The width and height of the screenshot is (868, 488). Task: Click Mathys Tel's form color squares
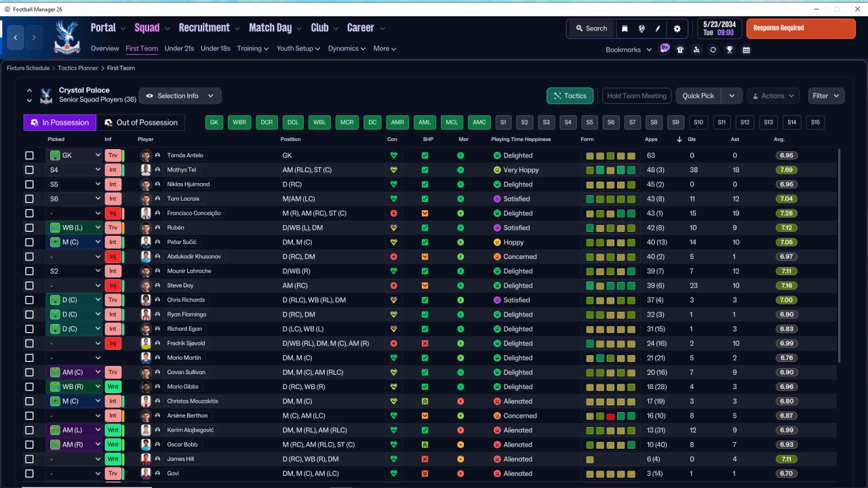click(x=611, y=170)
